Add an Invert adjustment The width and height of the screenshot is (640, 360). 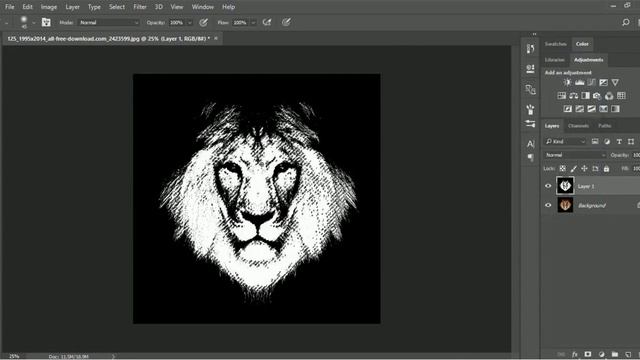pyautogui.click(x=567, y=109)
